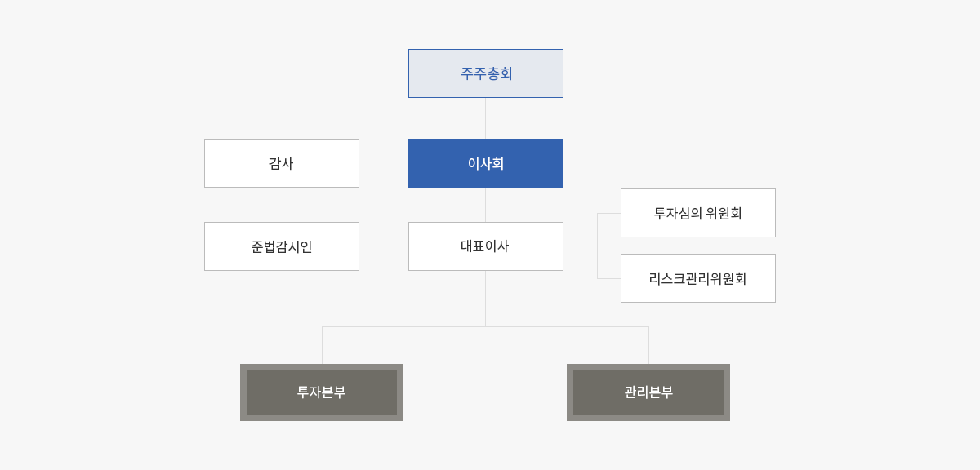This screenshot has width=980, height=470.
Task: Click the light gray outer frame of 투자본부
Action: (x=243, y=392)
